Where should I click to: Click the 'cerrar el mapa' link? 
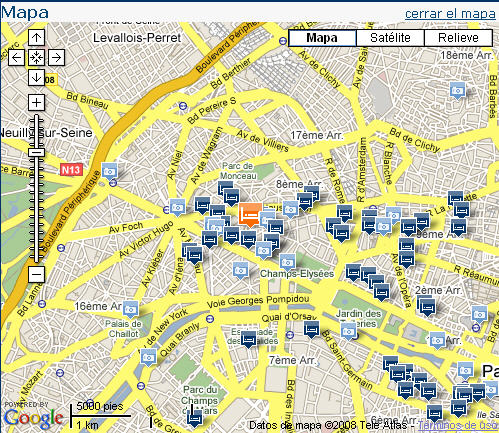450,14
